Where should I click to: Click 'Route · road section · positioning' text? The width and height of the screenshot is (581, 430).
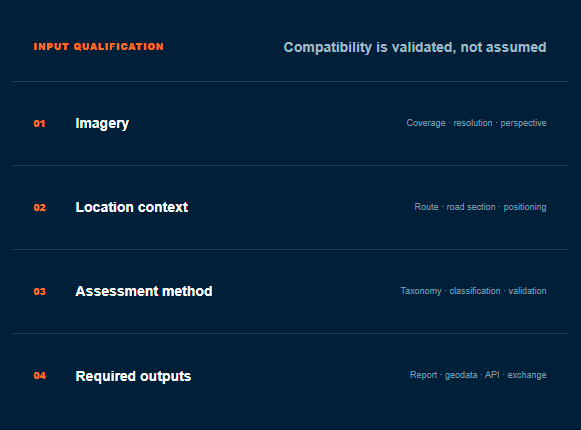click(x=480, y=207)
